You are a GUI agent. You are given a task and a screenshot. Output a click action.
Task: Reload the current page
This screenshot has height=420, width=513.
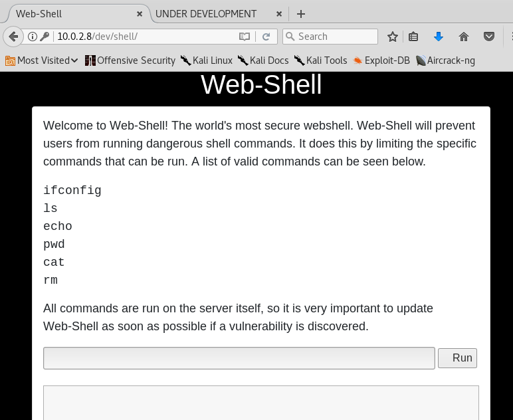[x=266, y=37]
